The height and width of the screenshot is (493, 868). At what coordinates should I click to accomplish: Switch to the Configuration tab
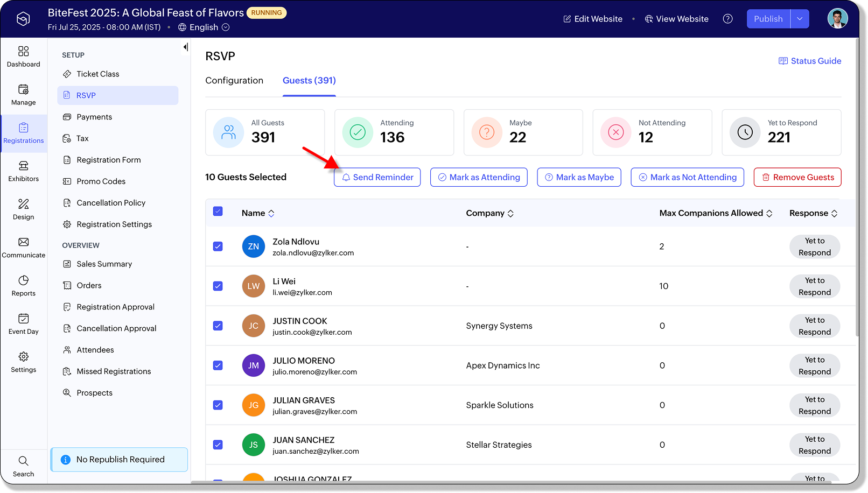click(x=234, y=81)
